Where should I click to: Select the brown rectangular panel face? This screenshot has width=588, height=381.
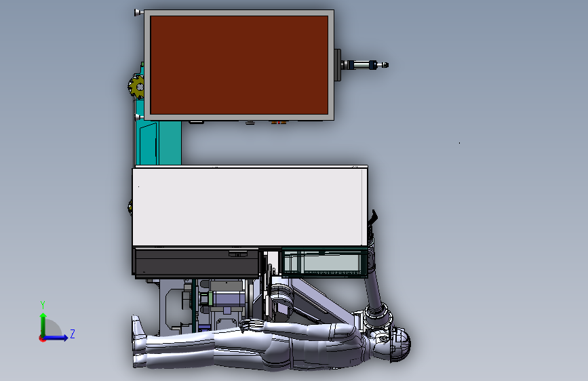239,65
